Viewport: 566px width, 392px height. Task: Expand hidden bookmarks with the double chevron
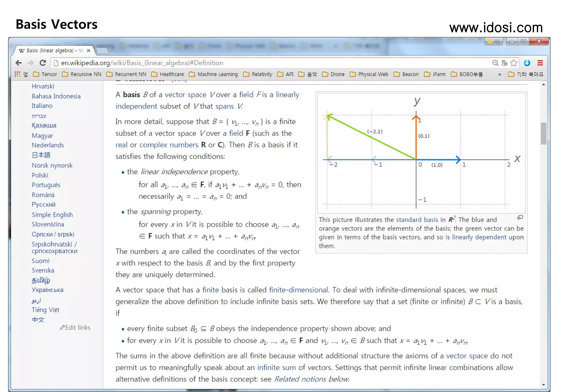point(500,74)
